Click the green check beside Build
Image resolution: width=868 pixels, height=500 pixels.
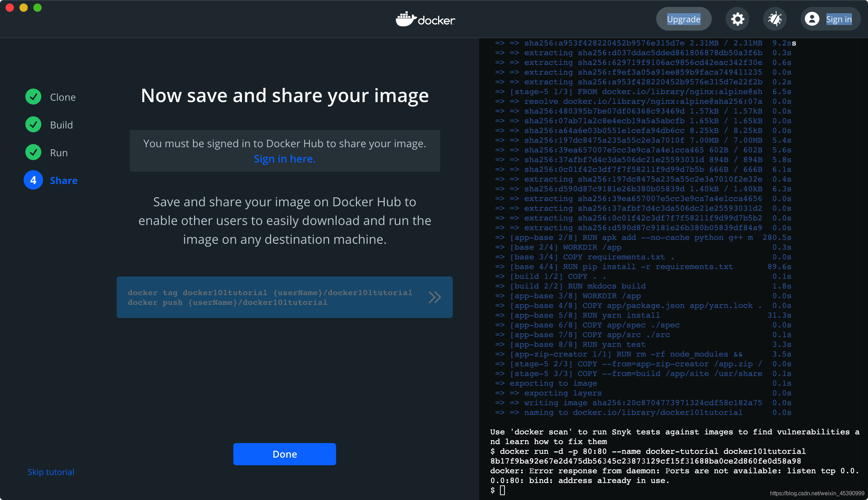click(x=33, y=125)
